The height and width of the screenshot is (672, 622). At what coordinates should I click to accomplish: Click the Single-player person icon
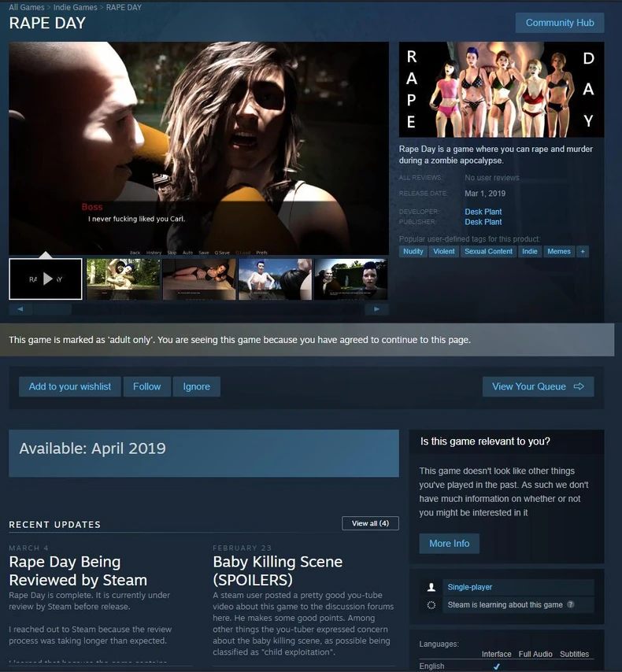pyautogui.click(x=431, y=587)
